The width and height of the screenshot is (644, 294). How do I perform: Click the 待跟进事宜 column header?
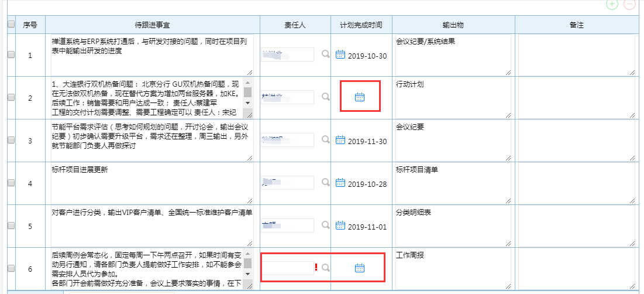pos(152,25)
